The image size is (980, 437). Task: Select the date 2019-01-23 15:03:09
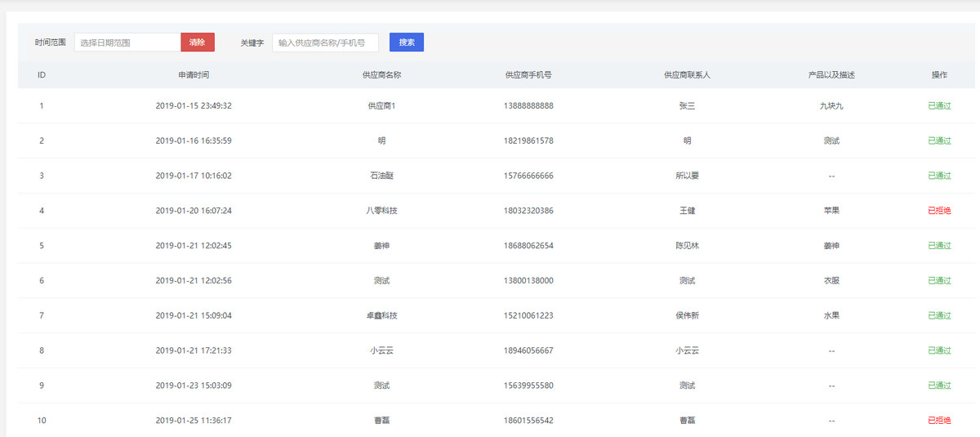pos(194,386)
